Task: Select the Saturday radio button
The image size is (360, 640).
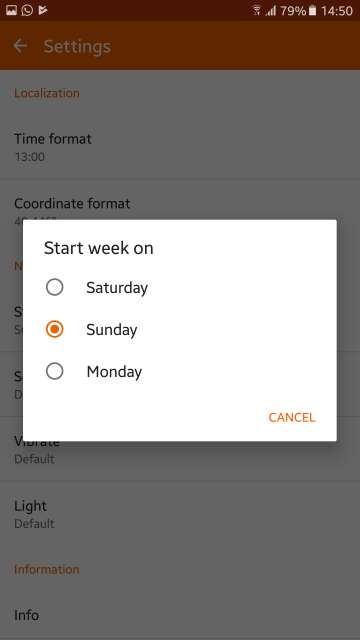Action: pyautogui.click(x=54, y=287)
